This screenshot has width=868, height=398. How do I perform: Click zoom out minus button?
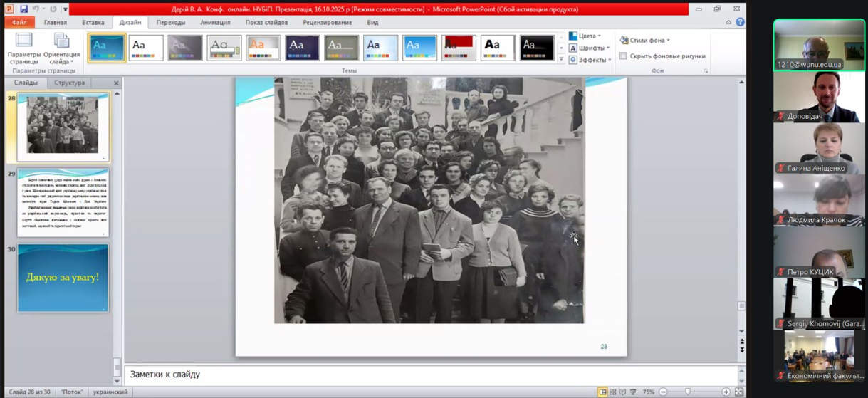pyautogui.click(x=663, y=392)
